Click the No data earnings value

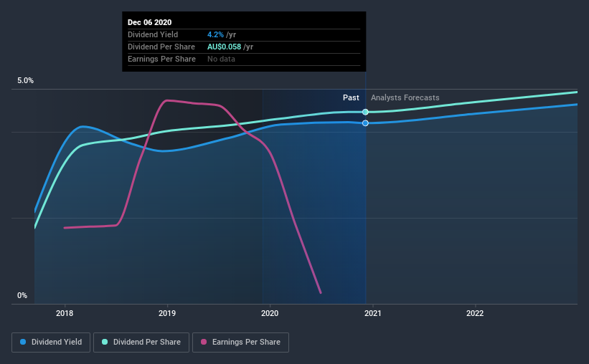[x=221, y=59]
